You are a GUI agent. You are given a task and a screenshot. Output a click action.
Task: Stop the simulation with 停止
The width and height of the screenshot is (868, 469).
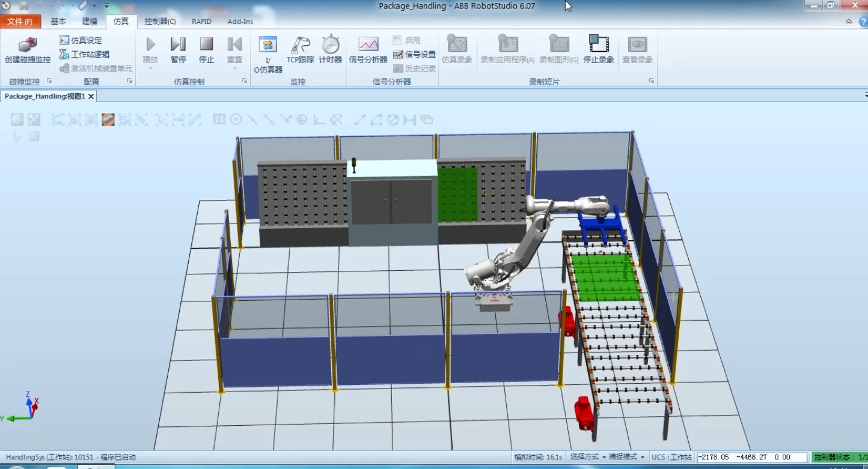(x=207, y=50)
